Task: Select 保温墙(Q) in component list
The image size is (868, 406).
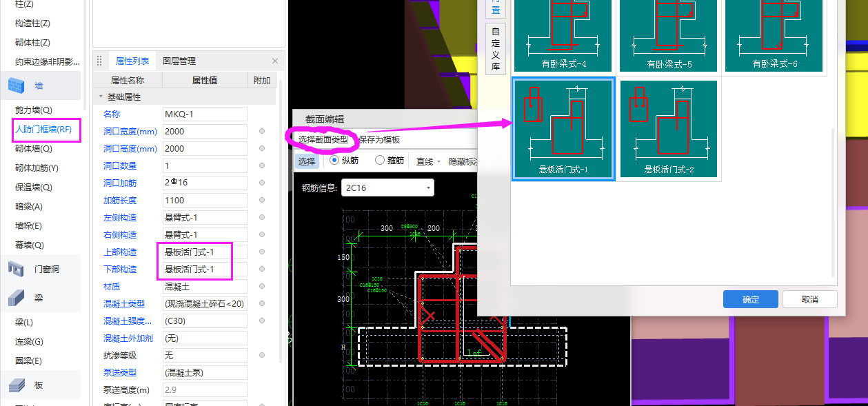Action: click(x=34, y=187)
